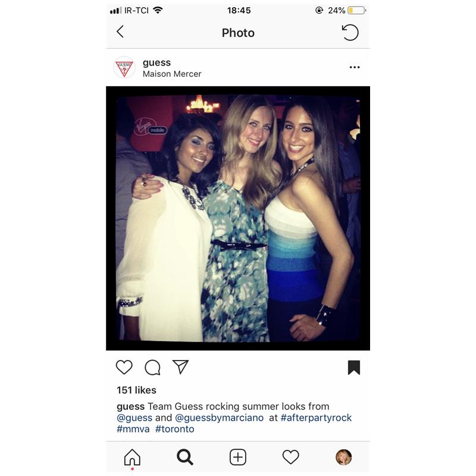Image resolution: width=476 pixels, height=476 pixels.
Task: Tap the guess username in post header
Action: pyautogui.click(x=156, y=63)
